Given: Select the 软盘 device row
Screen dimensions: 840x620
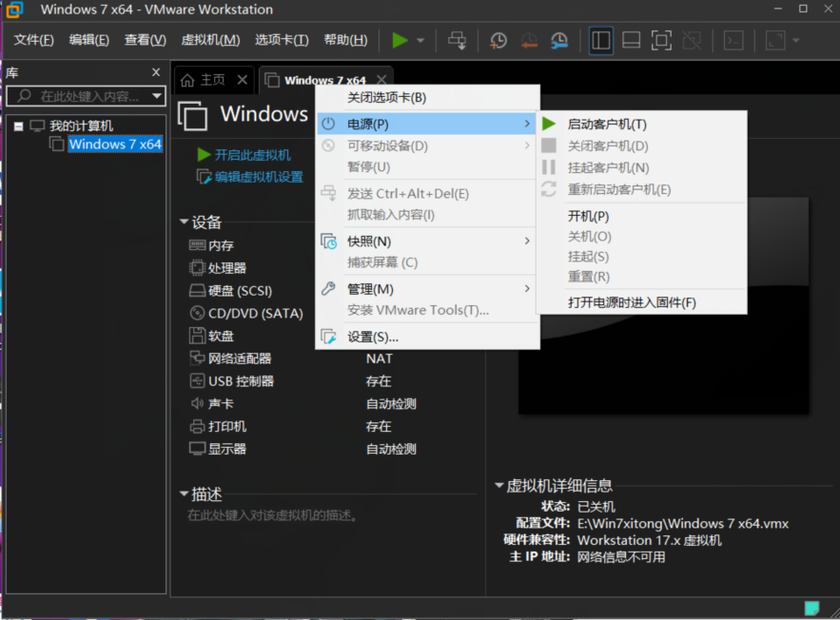Looking at the screenshot, I should coord(212,337).
